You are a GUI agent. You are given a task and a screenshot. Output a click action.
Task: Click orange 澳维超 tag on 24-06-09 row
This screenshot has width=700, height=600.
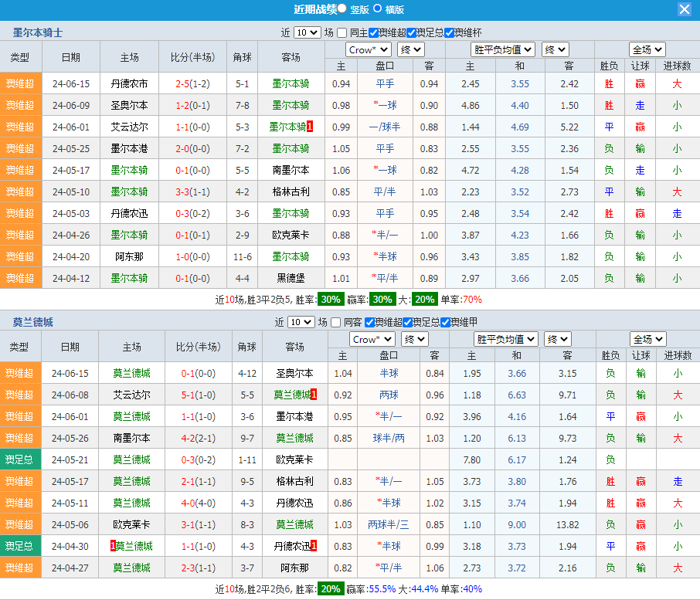pos(20,105)
